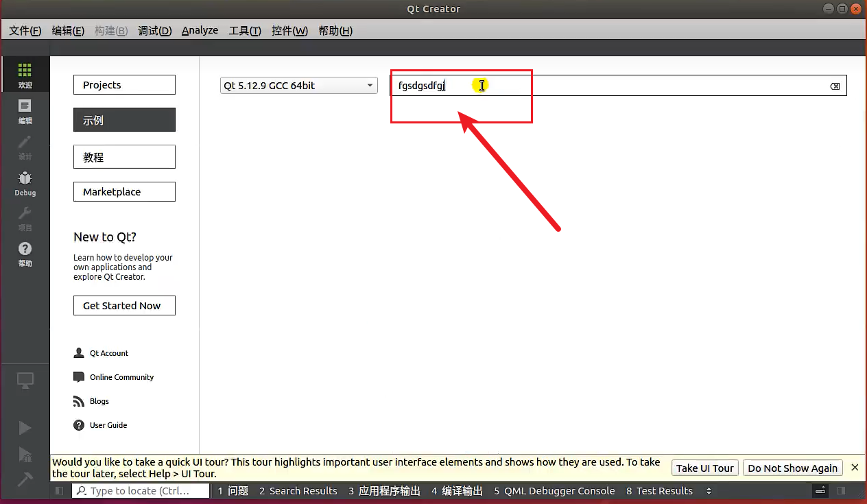
Task: Open the 8 Test Results pane
Action: click(659, 491)
